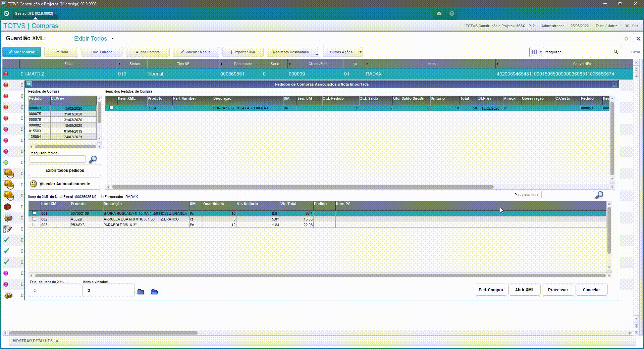Tick the checkbox for PO24 PORCA SEXT
The image size is (644, 349).
point(111,108)
